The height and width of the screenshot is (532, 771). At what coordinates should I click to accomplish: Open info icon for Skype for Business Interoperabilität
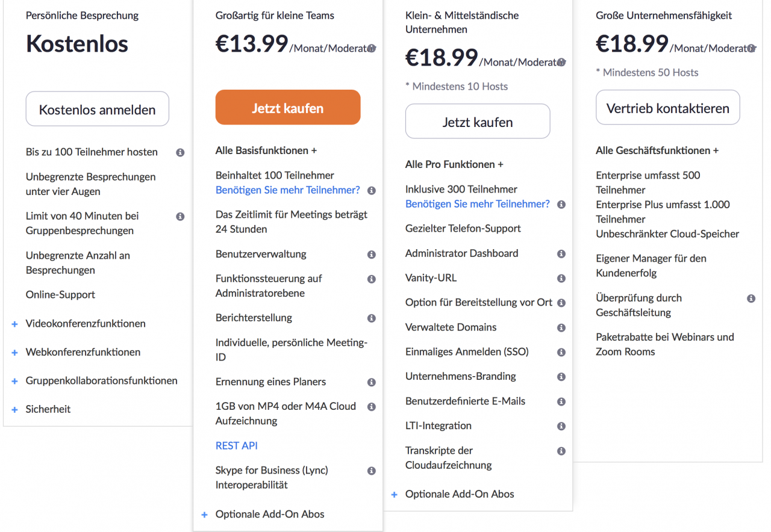coord(372,471)
